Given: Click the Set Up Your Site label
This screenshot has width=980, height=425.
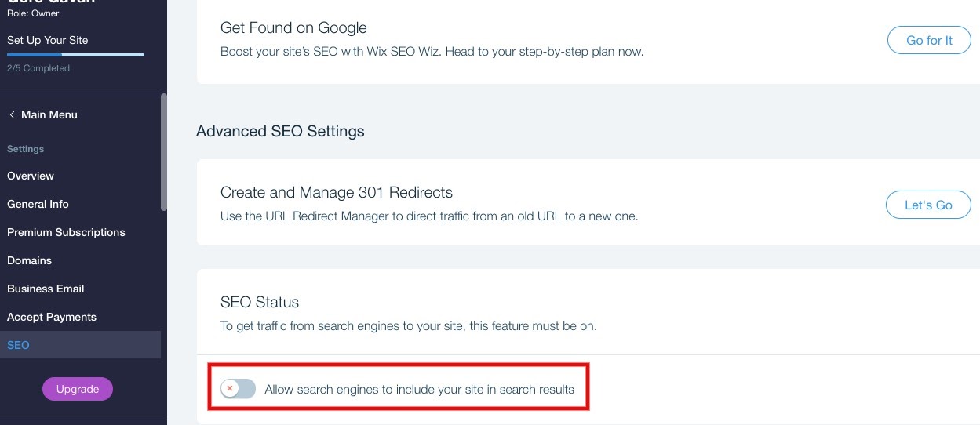Looking at the screenshot, I should (47, 40).
